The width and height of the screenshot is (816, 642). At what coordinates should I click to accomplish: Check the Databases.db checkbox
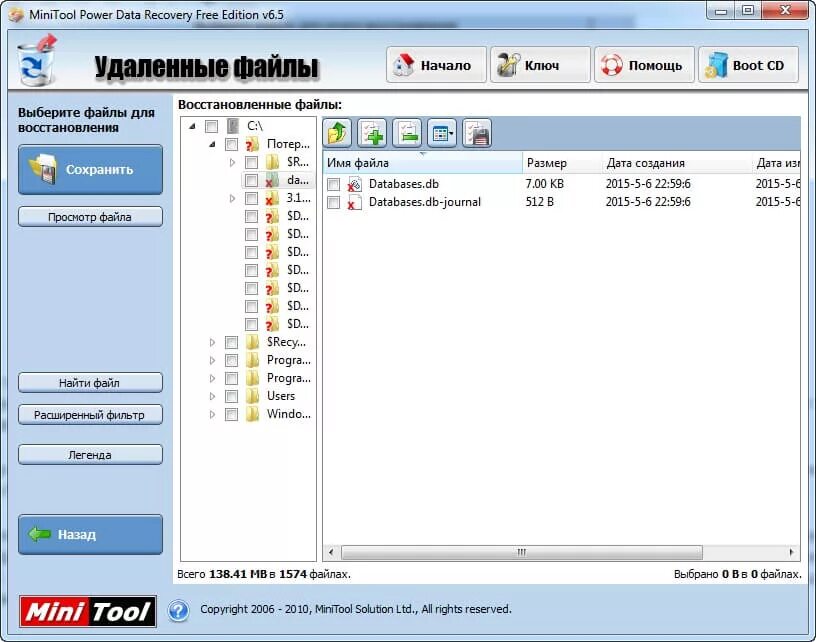(x=334, y=184)
